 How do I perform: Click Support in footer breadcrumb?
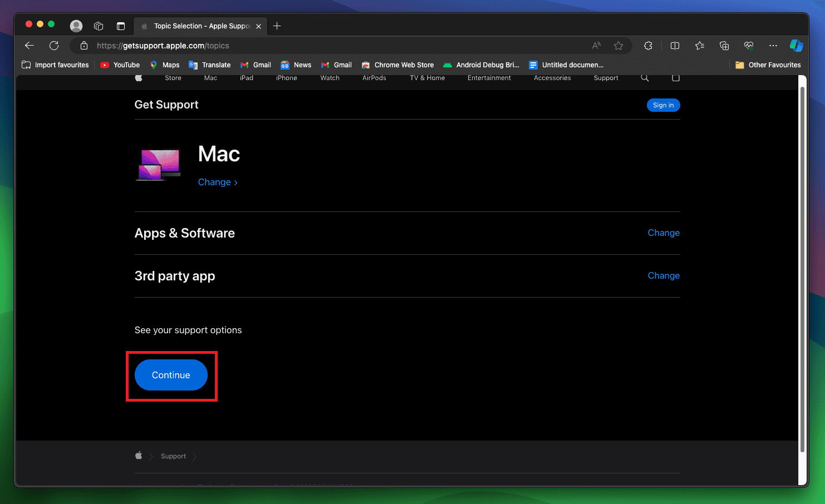point(173,456)
